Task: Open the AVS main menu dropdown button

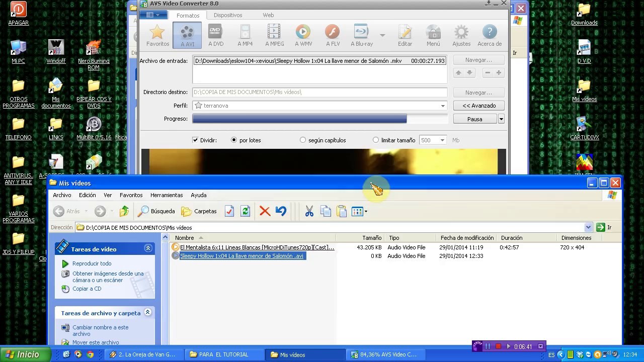Action: 153,15
